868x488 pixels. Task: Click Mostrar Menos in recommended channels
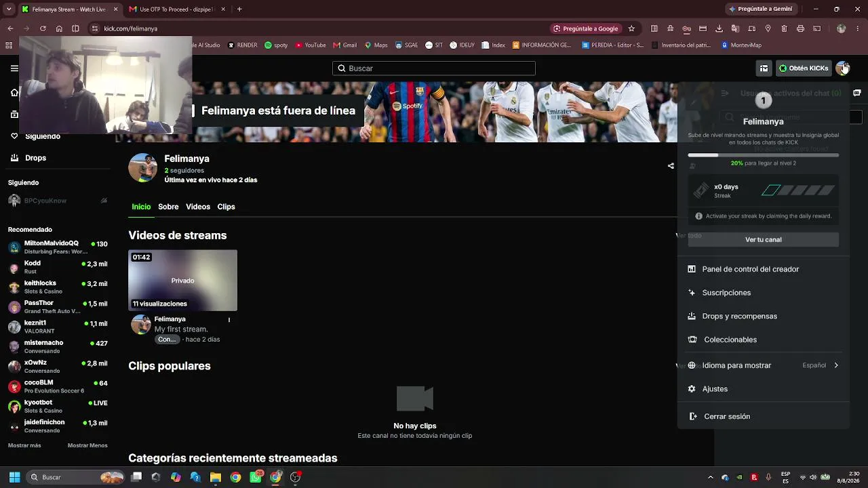coord(87,445)
